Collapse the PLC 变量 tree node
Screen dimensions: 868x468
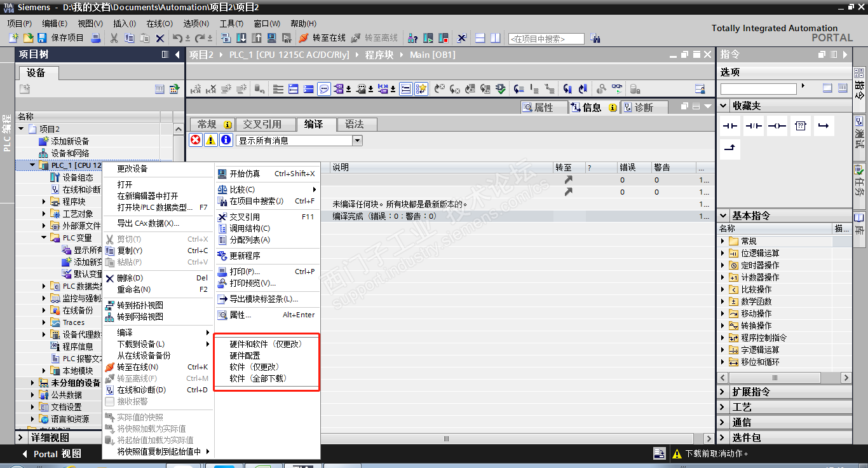[44, 238]
